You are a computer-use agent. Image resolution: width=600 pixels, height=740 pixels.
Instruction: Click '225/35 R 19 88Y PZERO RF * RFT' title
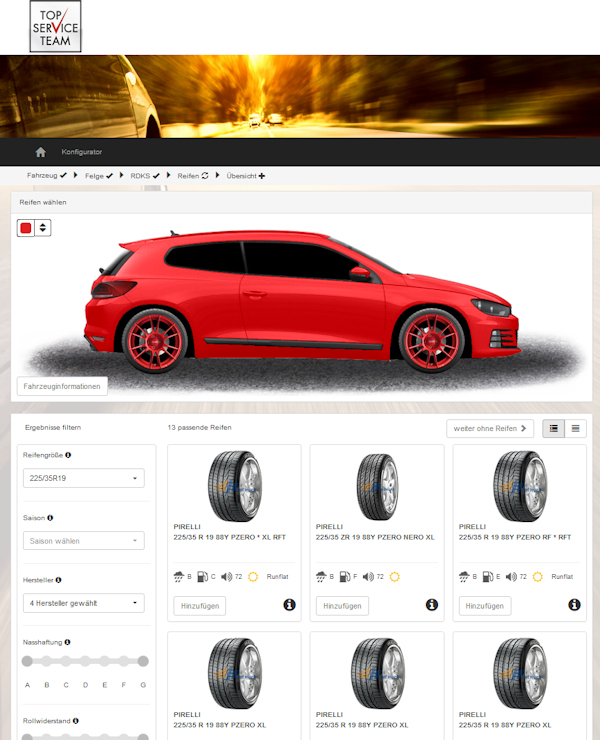click(515, 537)
